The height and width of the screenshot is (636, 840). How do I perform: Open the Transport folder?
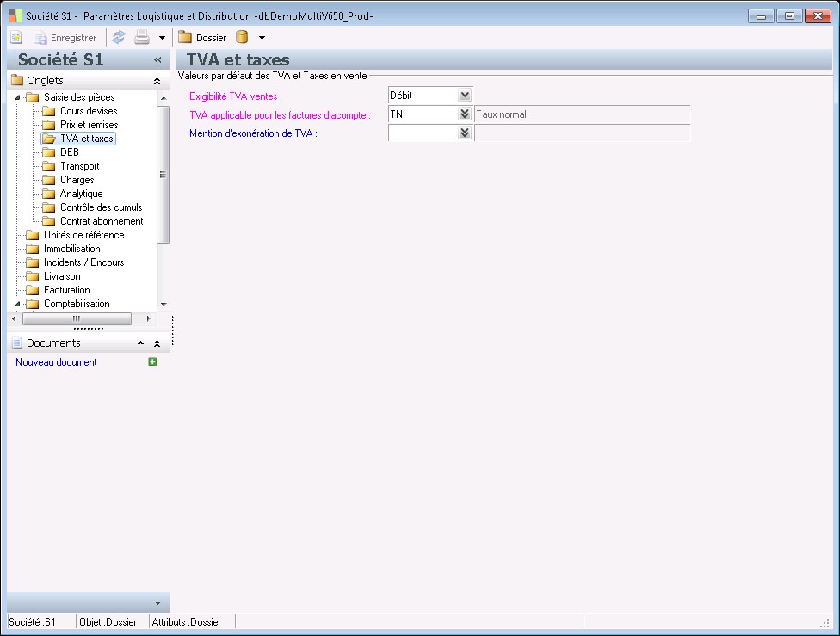pos(71,166)
